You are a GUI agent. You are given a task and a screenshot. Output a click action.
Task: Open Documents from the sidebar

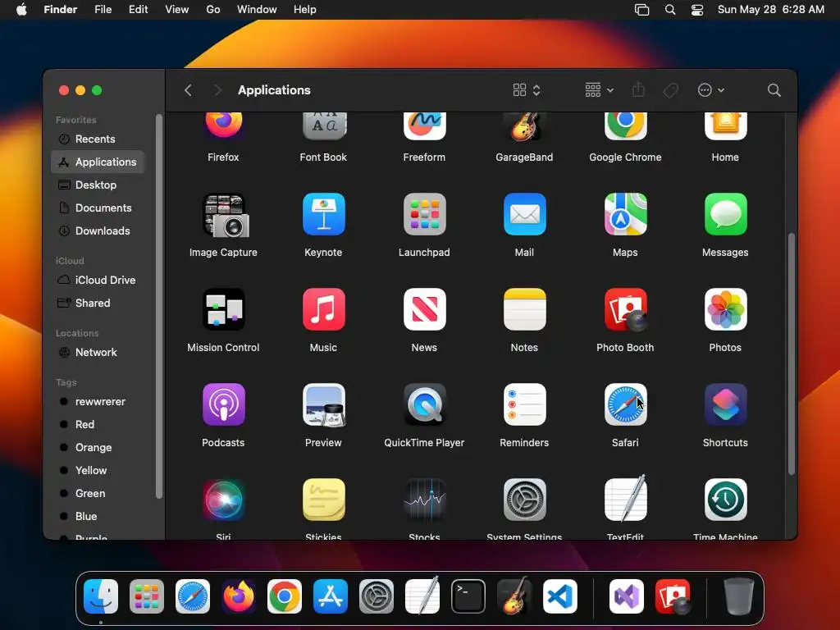tap(98, 208)
